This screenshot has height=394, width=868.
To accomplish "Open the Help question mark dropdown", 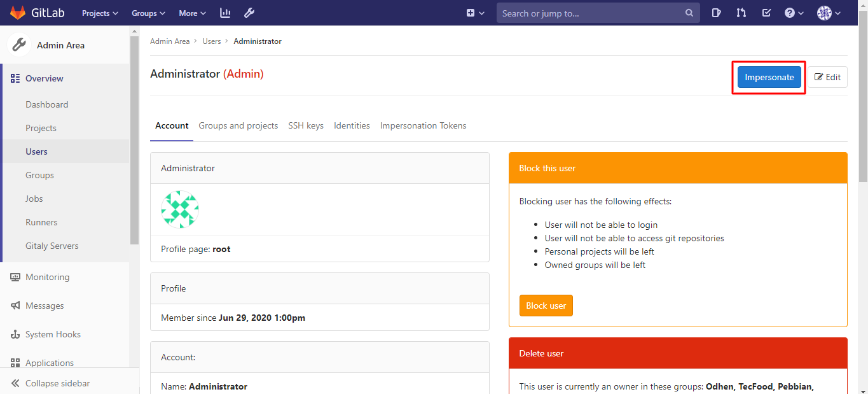I will click(x=794, y=13).
